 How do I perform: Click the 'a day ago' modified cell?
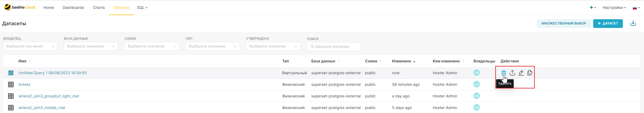401,96
